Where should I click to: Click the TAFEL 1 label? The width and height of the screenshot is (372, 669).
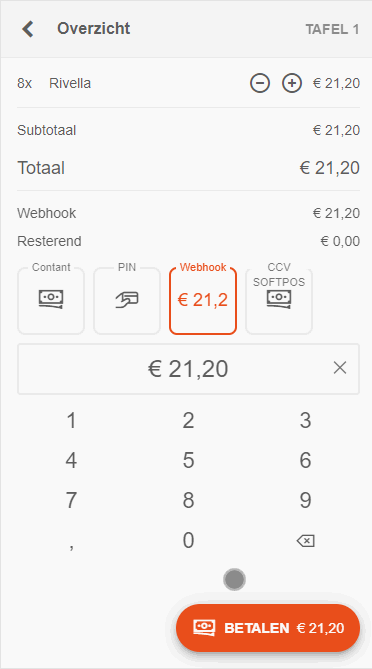(332, 29)
